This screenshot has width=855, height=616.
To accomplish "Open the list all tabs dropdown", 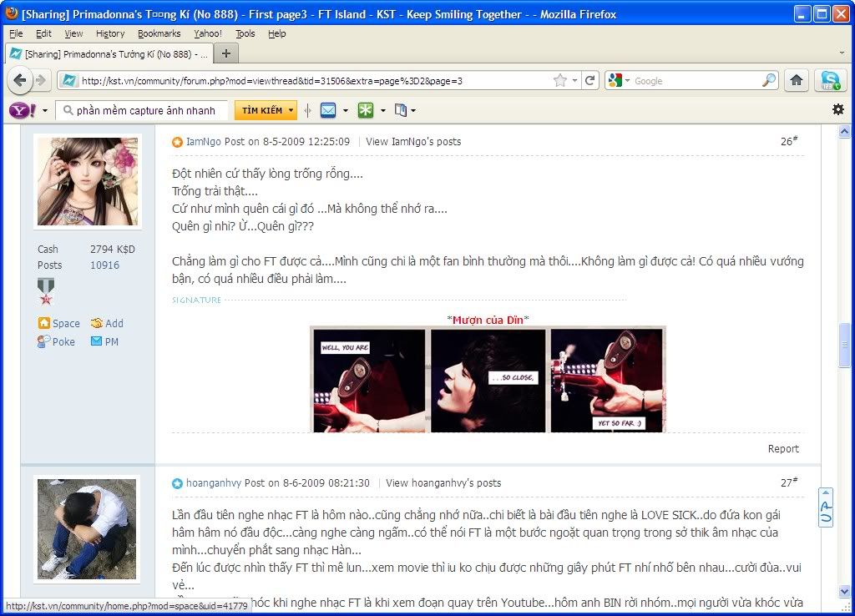I will tap(842, 53).
